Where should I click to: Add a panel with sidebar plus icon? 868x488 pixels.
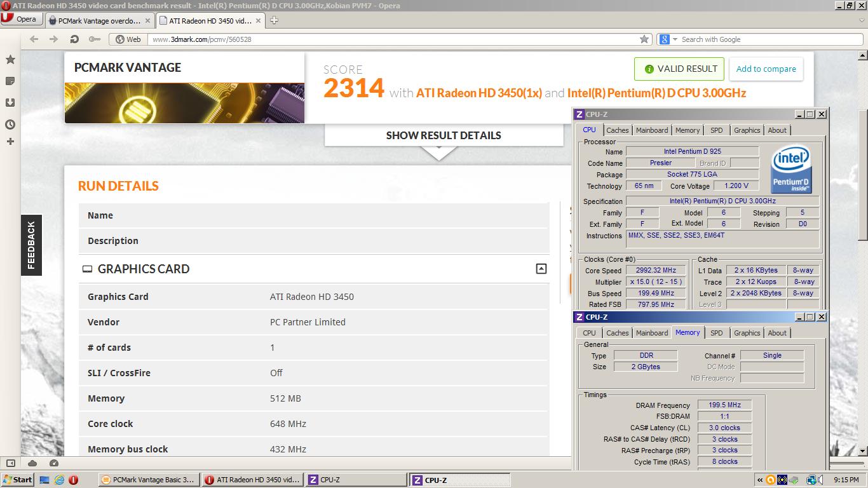pyautogui.click(x=10, y=141)
